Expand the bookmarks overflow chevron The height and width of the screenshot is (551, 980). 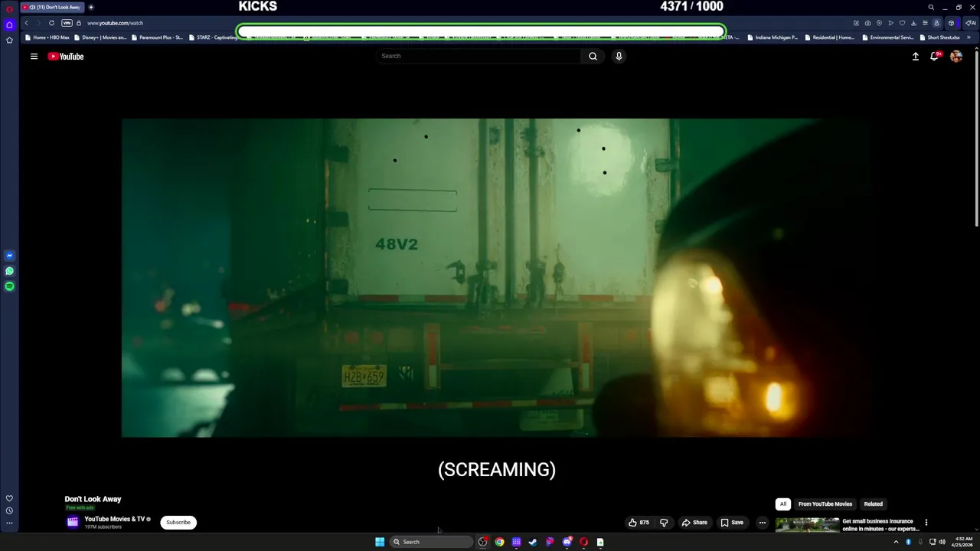point(969,37)
